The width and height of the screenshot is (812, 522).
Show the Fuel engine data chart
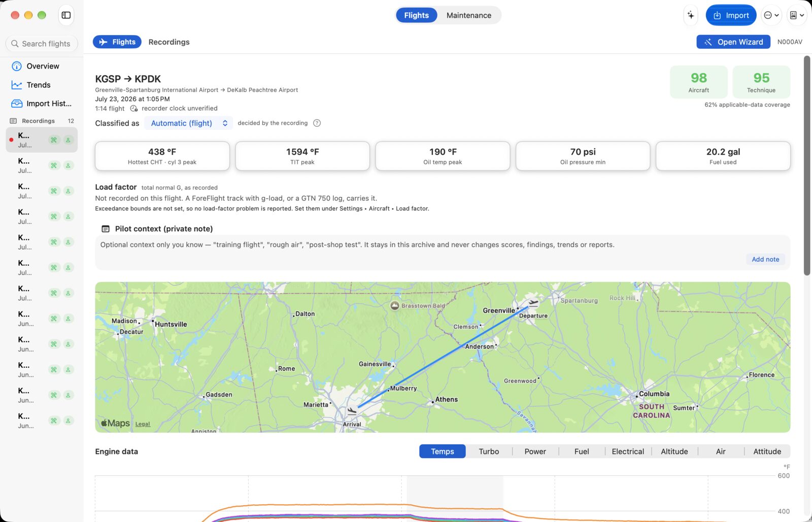tap(582, 451)
